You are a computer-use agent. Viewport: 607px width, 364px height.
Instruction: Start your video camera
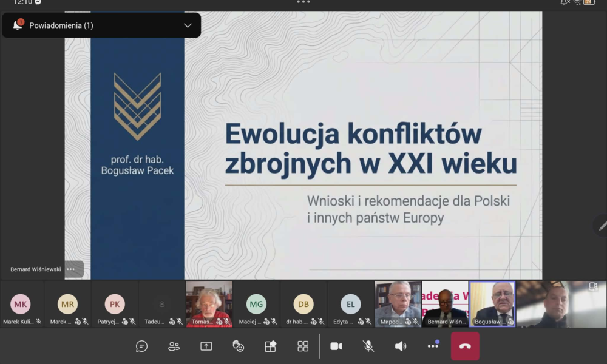pyautogui.click(x=336, y=346)
